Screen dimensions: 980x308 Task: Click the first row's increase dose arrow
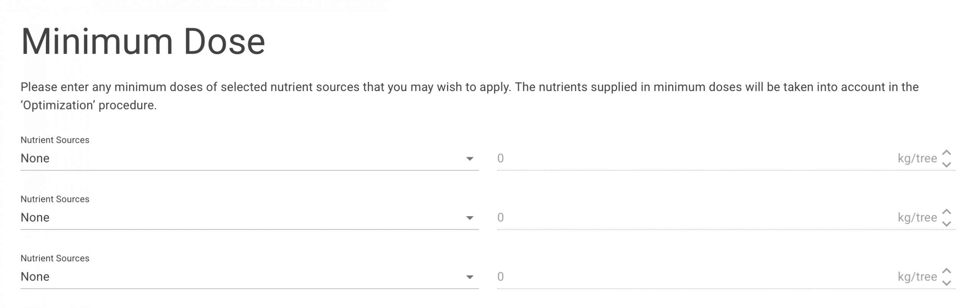pos(946,153)
